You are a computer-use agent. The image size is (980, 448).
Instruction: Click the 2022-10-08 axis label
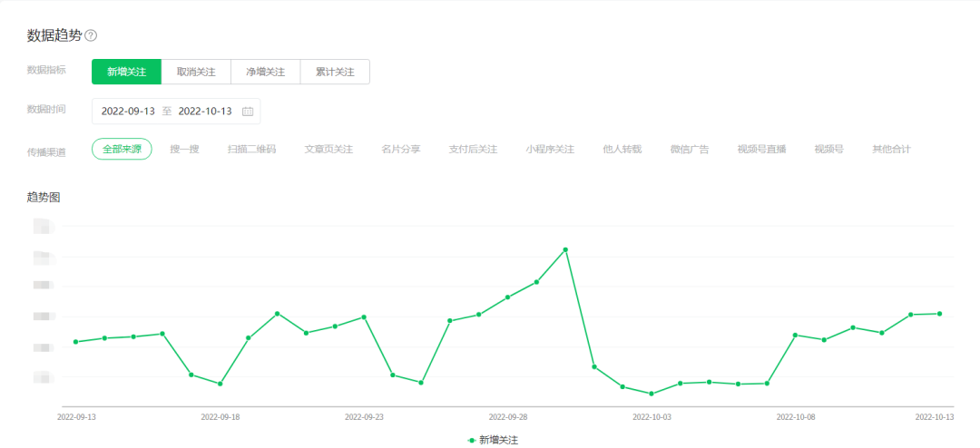795,417
